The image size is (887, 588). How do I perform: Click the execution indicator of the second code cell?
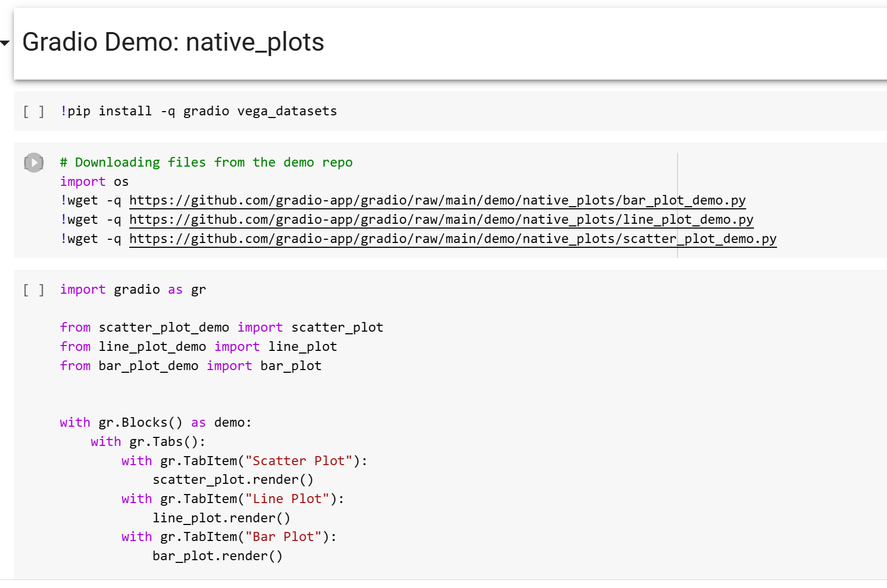[x=34, y=162]
